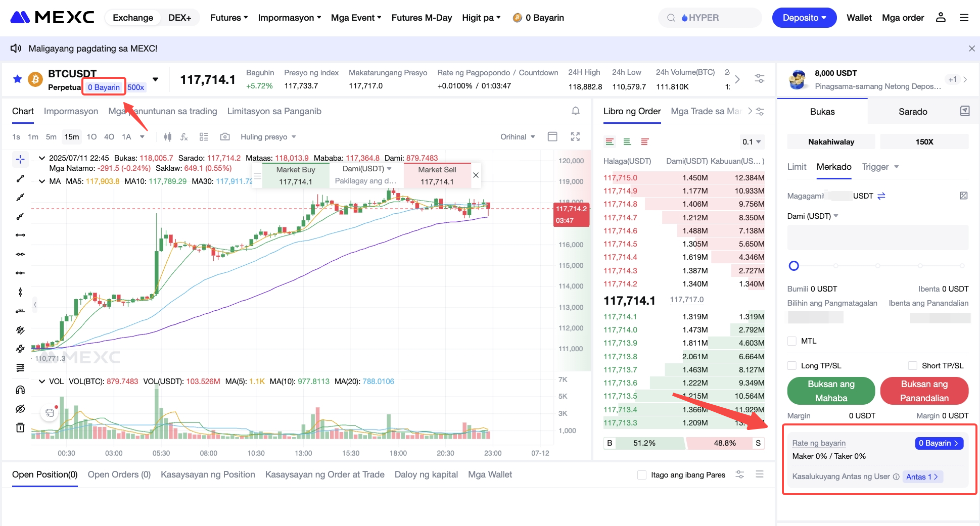Switch to the Impormasyon chart tab

point(71,111)
